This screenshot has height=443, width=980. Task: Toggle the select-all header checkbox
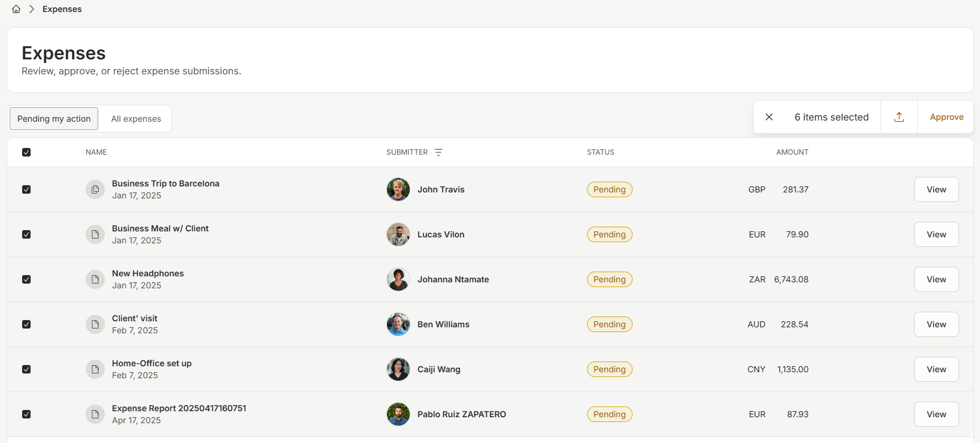(x=26, y=152)
